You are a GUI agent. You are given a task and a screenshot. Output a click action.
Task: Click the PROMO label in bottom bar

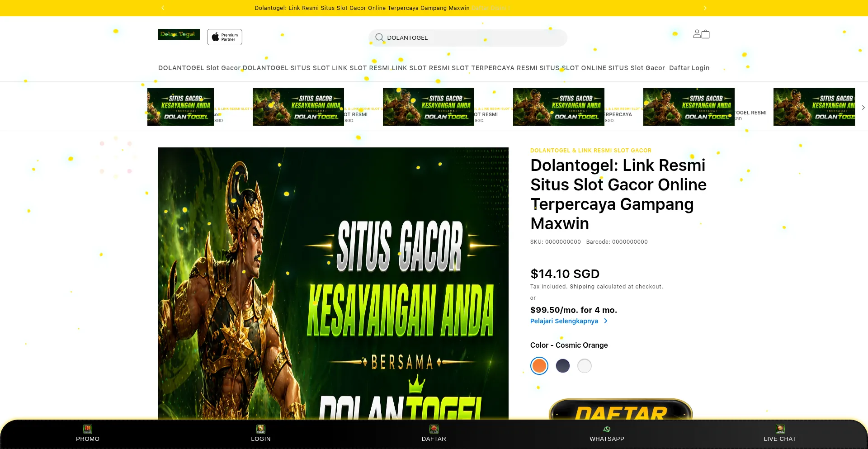pyautogui.click(x=88, y=439)
